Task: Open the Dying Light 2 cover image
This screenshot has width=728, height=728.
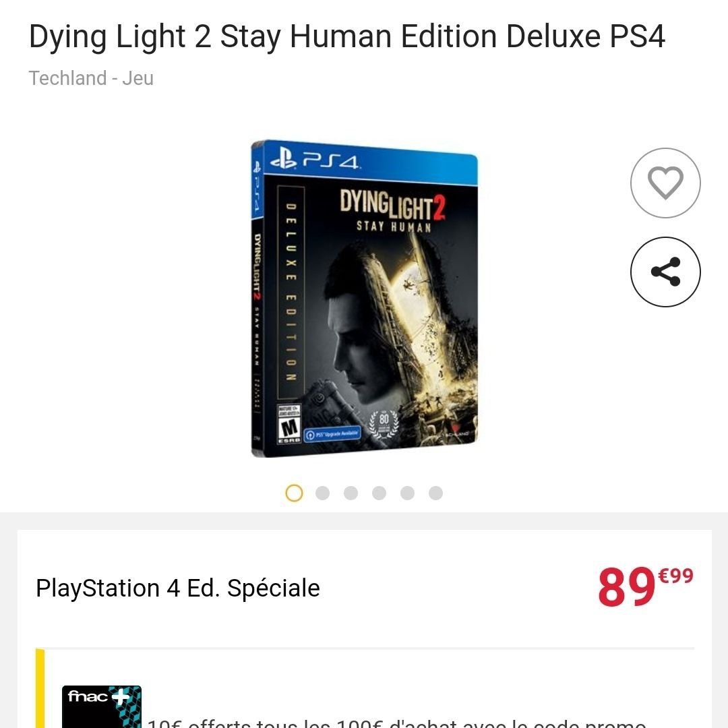Action: [x=365, y=299]
